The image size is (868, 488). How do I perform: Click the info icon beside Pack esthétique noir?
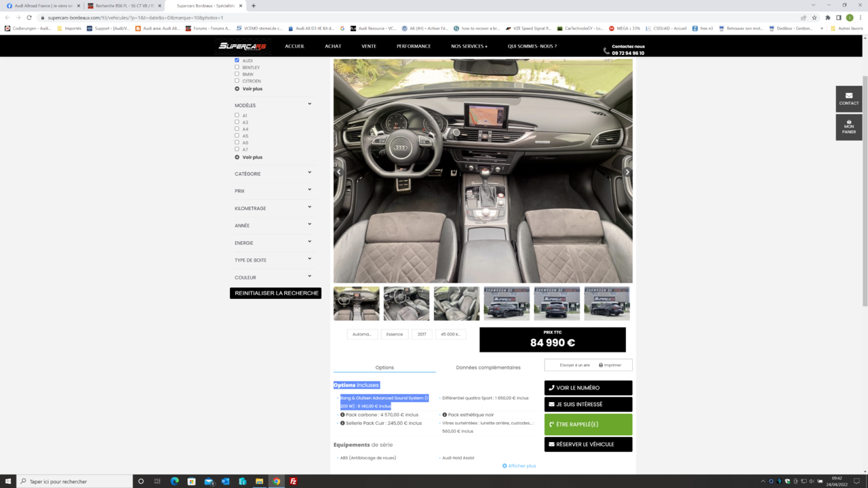(x=444, y=415)
